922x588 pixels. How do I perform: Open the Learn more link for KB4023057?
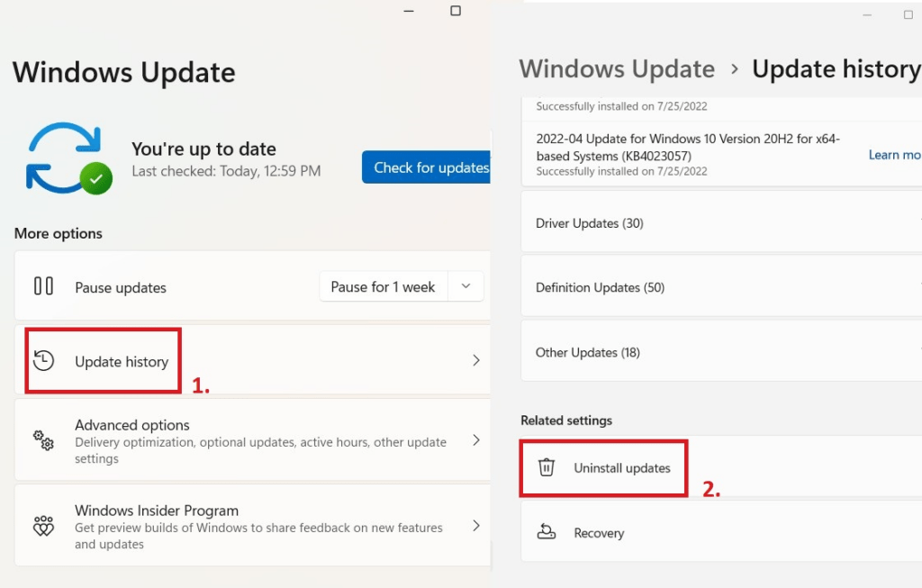894,155
